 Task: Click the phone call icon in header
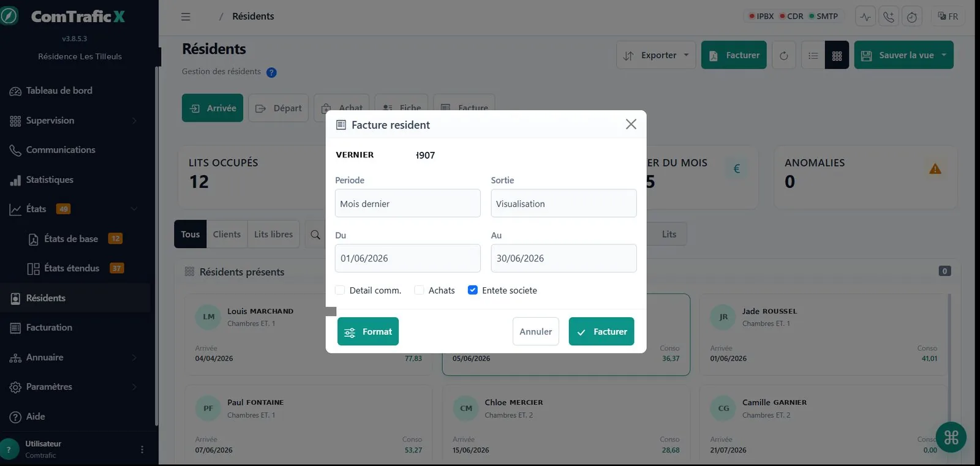(888, 17)
